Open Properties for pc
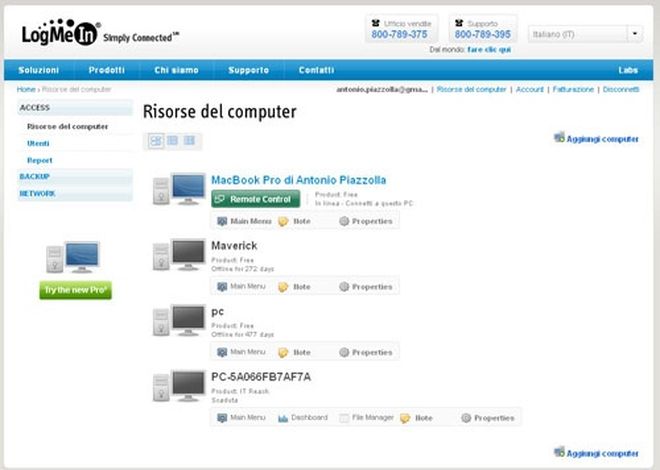This screenshot has width=660, height=470. point(366,353)
